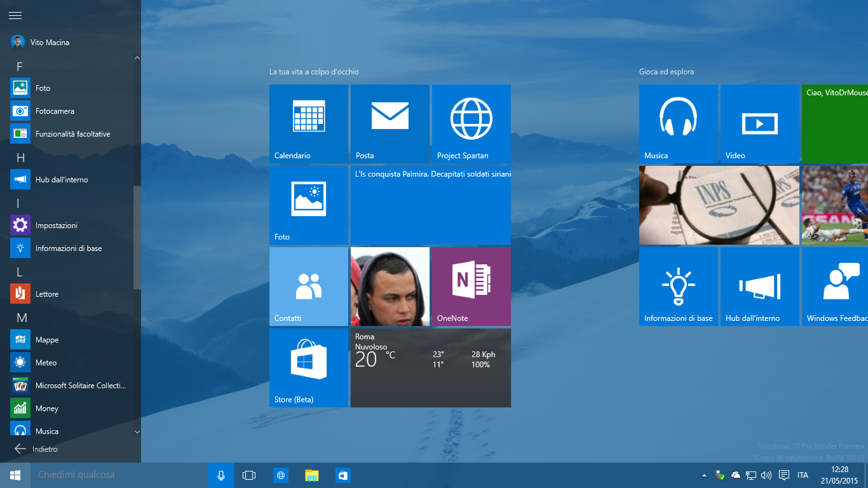Image resolution: width=868 pixels, height=488 pixels.
Task: Open Hub dall'interno in the app list
Action: pos(70,180)
